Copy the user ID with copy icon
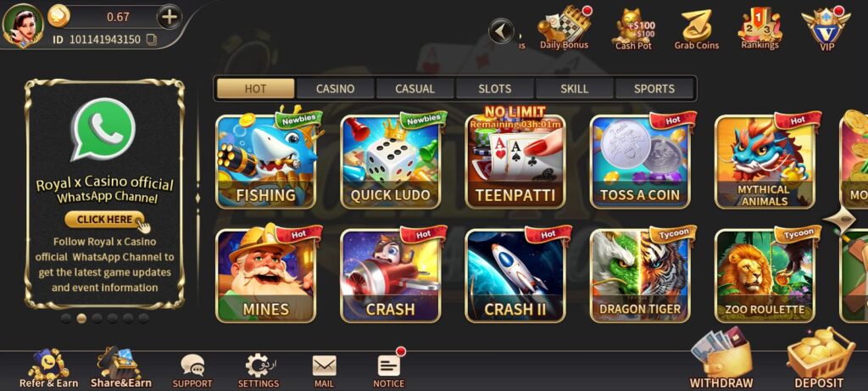Viewport: 868px width, 391px height. click(x=151, y=39)
